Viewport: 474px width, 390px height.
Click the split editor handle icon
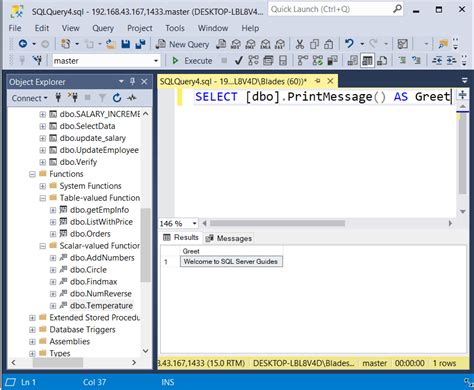(x=462, y=95)
